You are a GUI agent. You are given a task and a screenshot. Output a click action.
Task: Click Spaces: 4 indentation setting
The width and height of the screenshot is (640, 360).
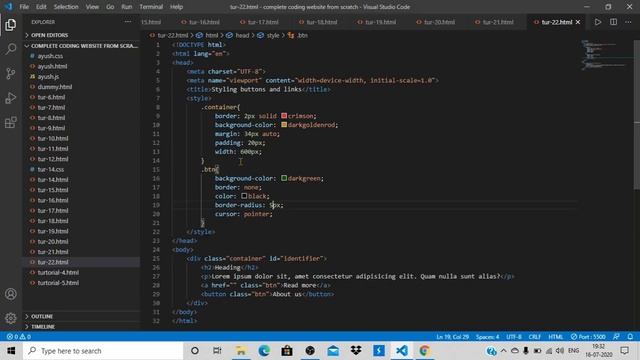487,337
